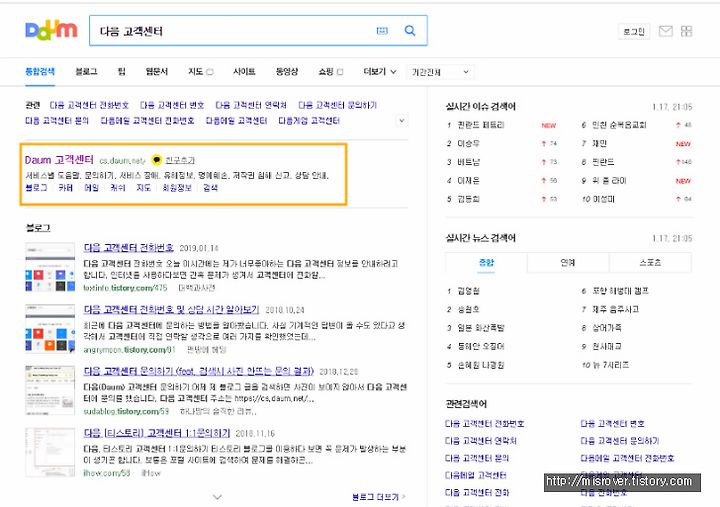Expand the related search terms chevron
720x507 pixels.
pos(402,121)
